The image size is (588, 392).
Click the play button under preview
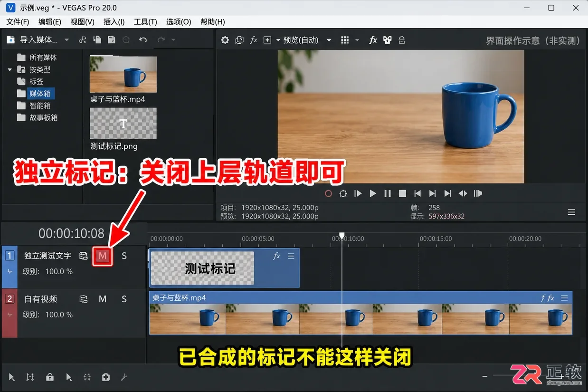click(373, 193)
